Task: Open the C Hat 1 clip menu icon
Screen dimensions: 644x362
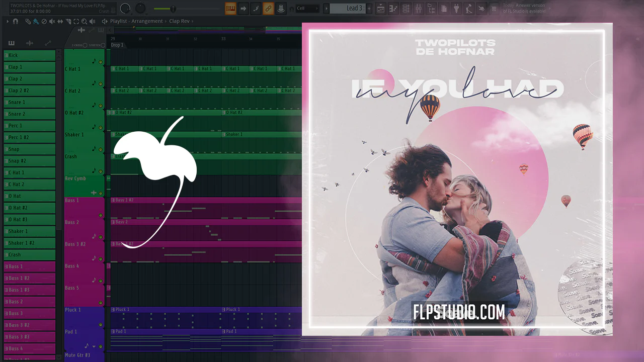Action: [x=114, y=69]
